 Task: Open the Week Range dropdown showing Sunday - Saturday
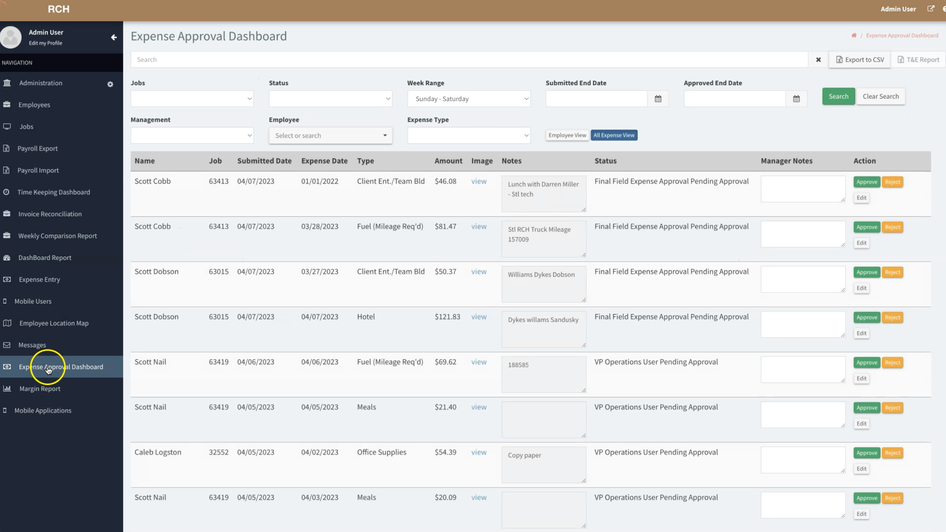(x=468, y=99)
